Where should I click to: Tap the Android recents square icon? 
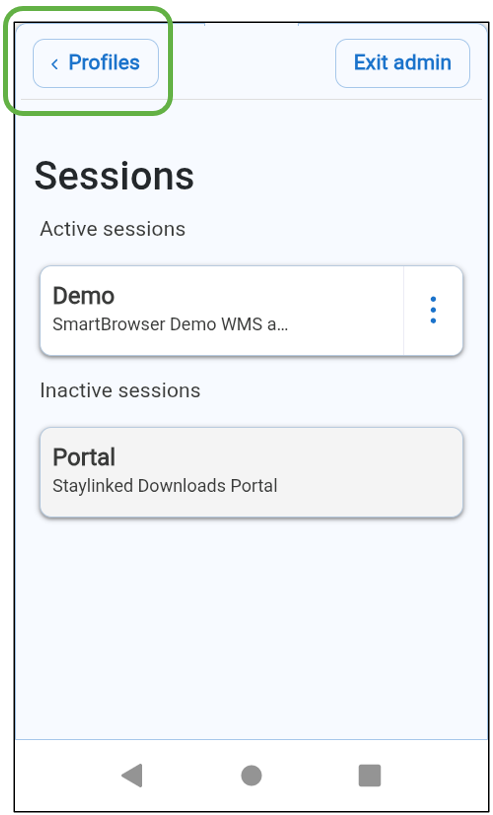(x=370, y=775)
